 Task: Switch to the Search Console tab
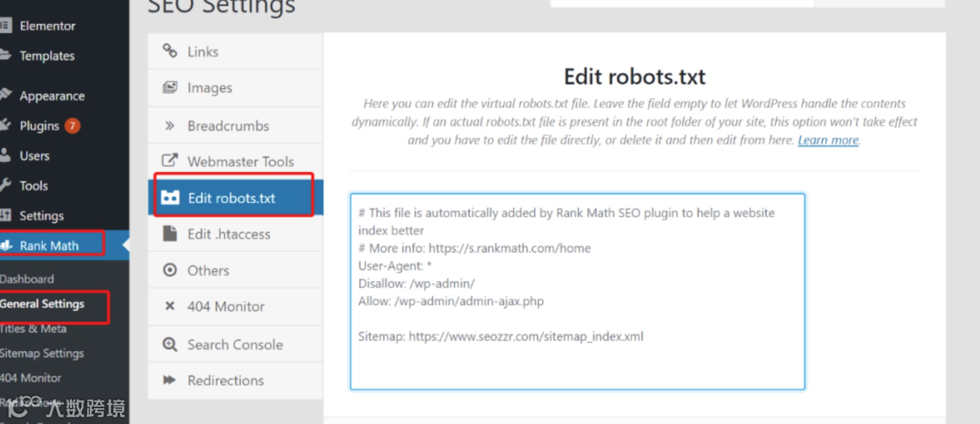(235, 345)
